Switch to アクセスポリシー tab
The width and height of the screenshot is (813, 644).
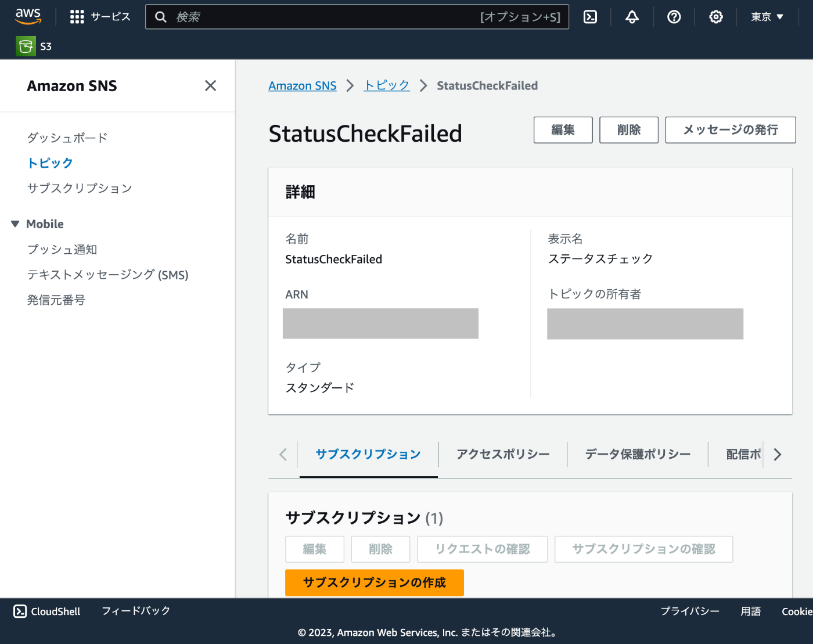coord(503,455)
